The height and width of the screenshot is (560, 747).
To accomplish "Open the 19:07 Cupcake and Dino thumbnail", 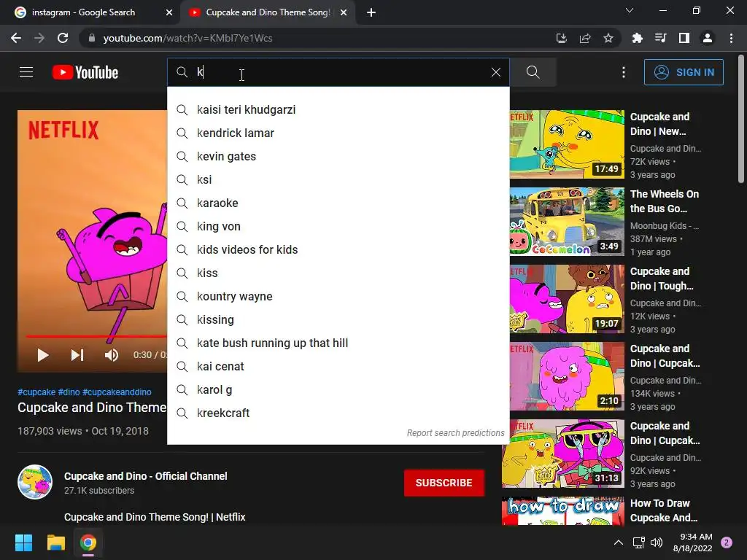I will 567,299.
